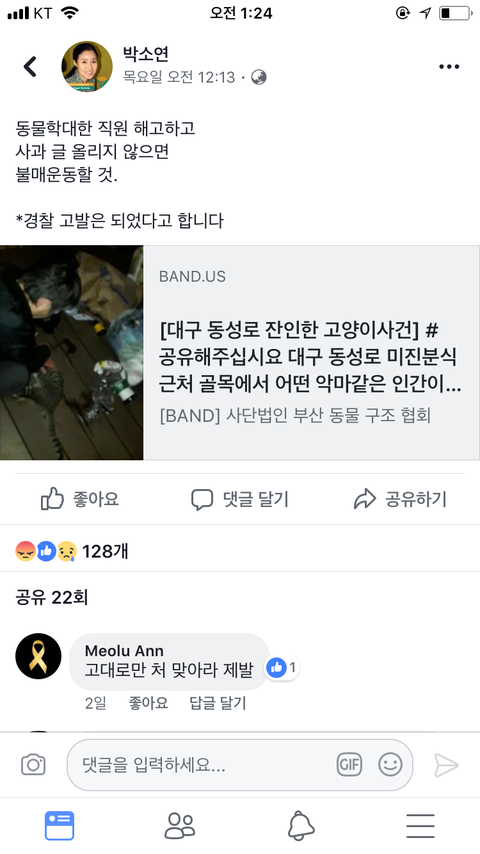This screenshot has height=854, width=480.
Task: Open the BAND.US link preview article
Action: coord(311,352)
